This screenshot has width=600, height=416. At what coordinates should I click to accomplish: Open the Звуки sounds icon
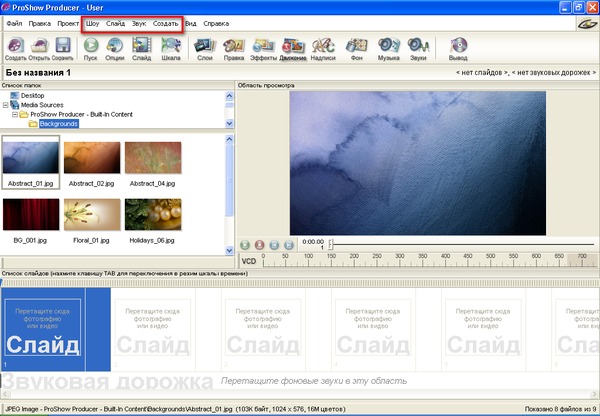point(418,49)
